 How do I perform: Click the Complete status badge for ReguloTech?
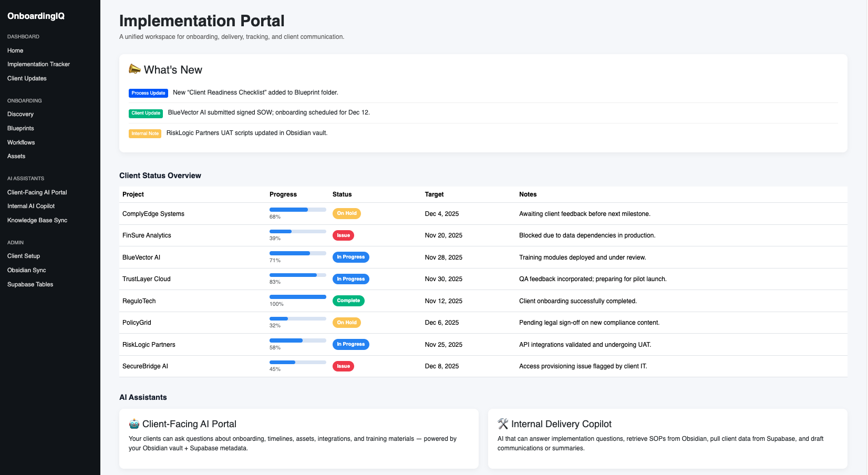348,301
